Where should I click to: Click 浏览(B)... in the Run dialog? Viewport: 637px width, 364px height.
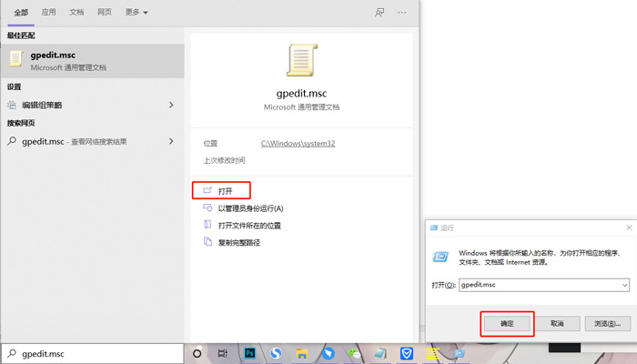[x=607, y=323]
